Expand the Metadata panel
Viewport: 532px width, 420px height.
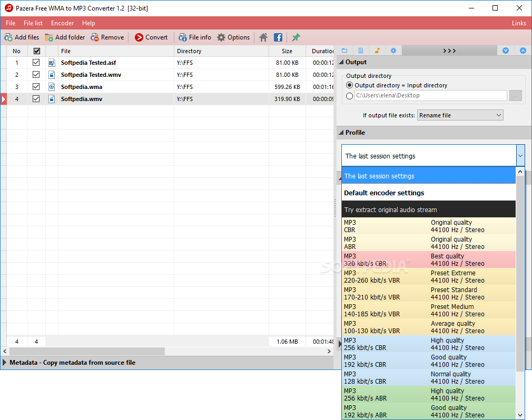(x=4, y=363)
